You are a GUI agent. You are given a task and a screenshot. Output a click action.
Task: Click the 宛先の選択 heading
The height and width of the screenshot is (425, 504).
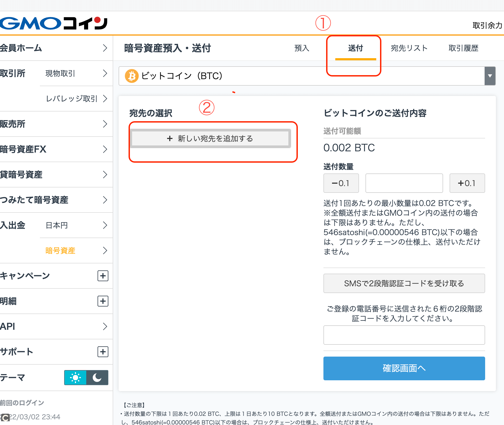(151, 113)
